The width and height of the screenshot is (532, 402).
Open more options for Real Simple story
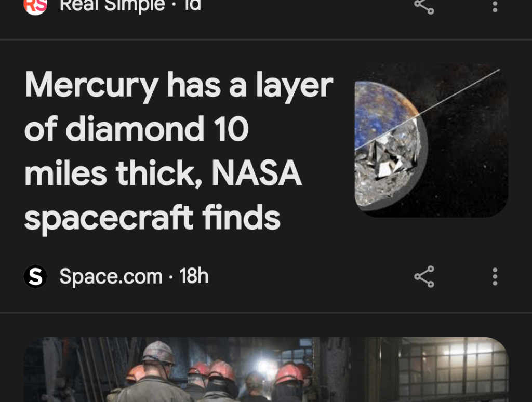495,6
